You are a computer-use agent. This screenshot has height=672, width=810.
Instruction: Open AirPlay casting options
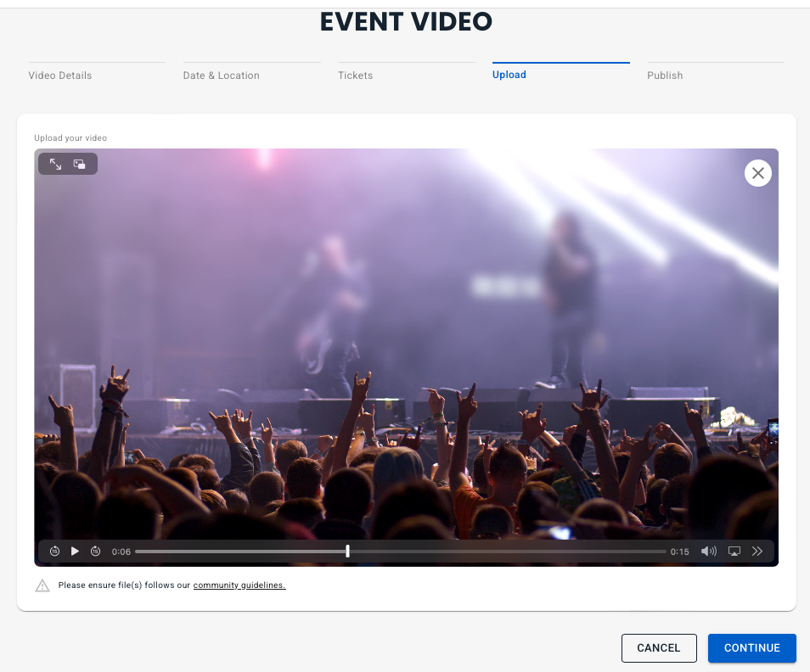(734, 552)
